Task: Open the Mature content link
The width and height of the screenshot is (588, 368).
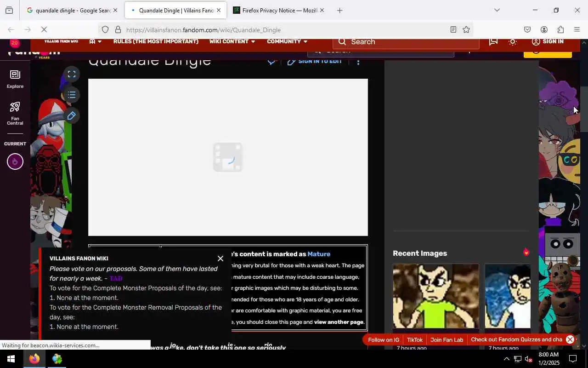Action: click(319, 254)
